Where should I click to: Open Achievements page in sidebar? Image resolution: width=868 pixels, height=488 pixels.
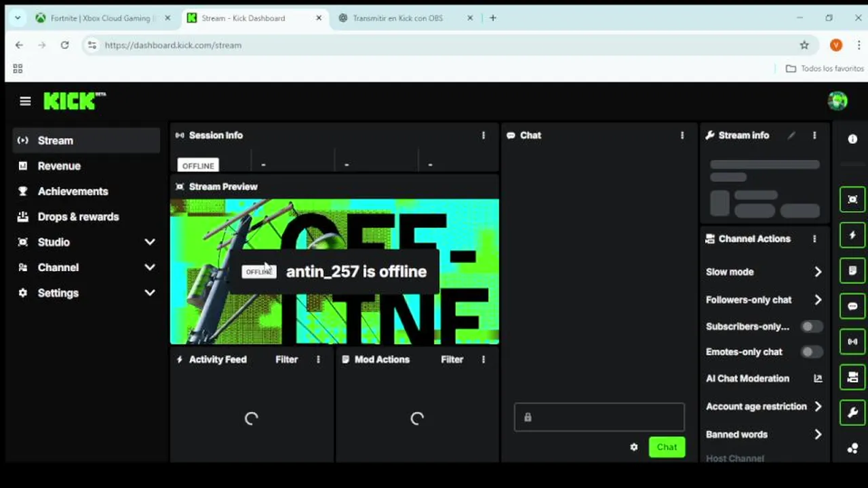86,191
